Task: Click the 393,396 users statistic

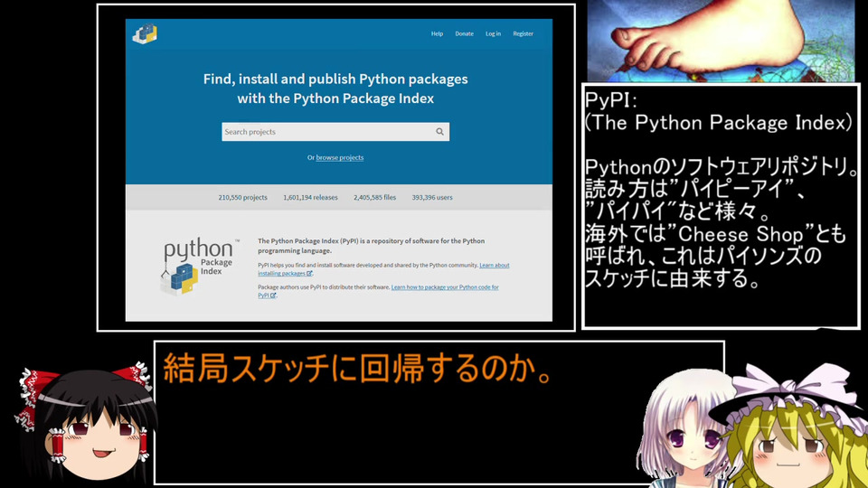Action: [432, 198]
